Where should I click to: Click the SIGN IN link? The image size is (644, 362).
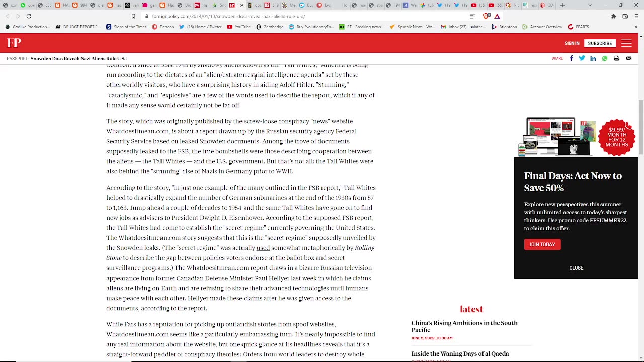[x=572, y=43]
